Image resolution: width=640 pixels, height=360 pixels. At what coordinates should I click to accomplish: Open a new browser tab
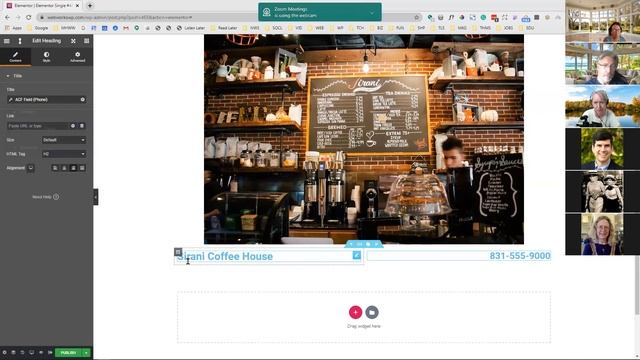(90, 6)
